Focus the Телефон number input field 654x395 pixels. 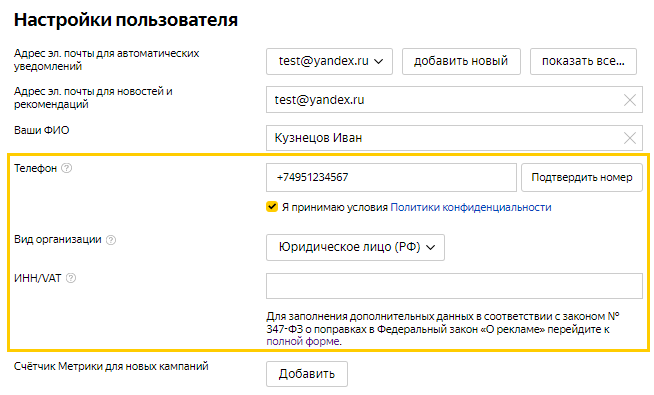(x=391, y=177)
